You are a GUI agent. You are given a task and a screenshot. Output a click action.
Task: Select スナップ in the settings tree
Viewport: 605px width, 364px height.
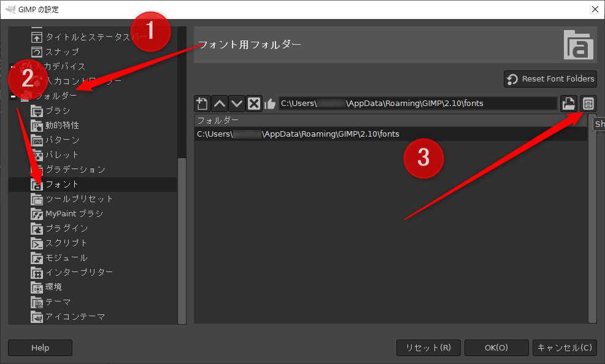55,51
